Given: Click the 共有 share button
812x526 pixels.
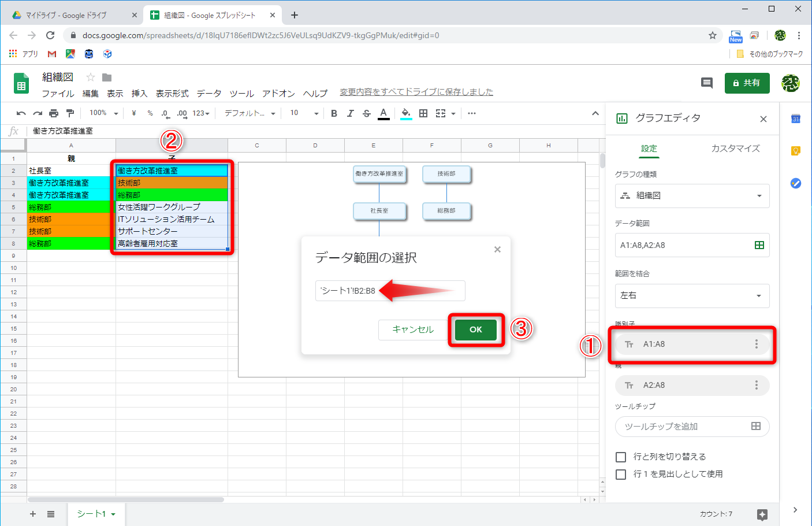Looking at the screenshot, I should (747, 83).
